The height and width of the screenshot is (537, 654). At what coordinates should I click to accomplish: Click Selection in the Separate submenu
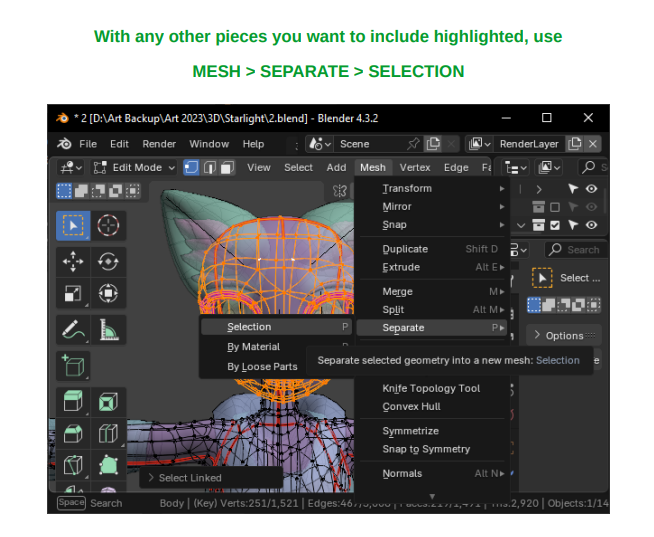(x=249, y=327)
